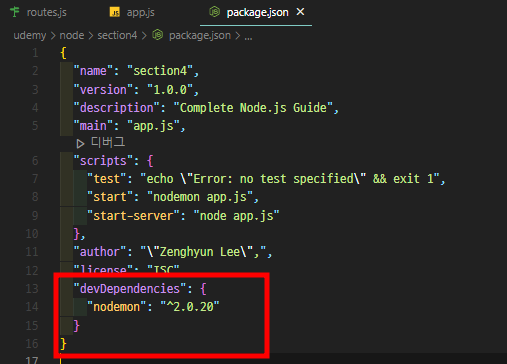This screenshot has width=507, height=364.
Task: Click the "1.0.0" version value
Action: pyautogui.click(x=170, y=90)
